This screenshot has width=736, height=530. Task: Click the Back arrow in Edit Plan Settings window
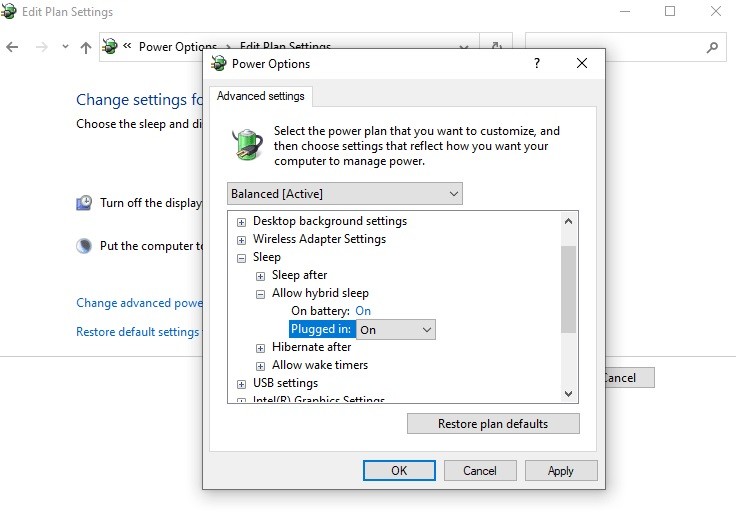[x=12, y=47]
